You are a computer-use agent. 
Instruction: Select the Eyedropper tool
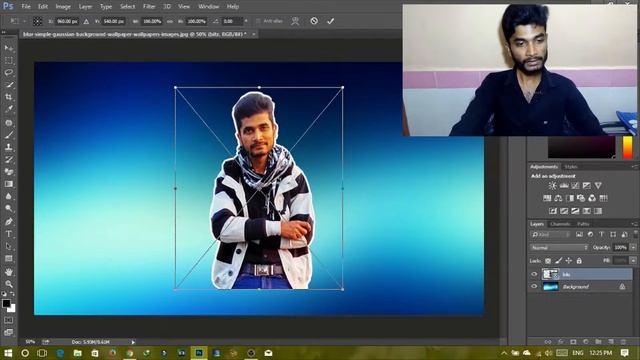pos(9,109)
